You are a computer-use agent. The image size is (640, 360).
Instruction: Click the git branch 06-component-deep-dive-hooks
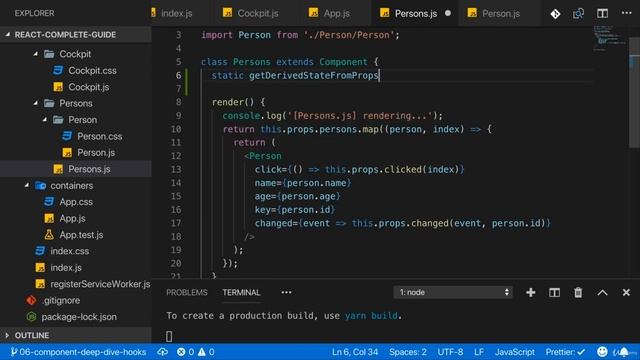coord(78,352)
